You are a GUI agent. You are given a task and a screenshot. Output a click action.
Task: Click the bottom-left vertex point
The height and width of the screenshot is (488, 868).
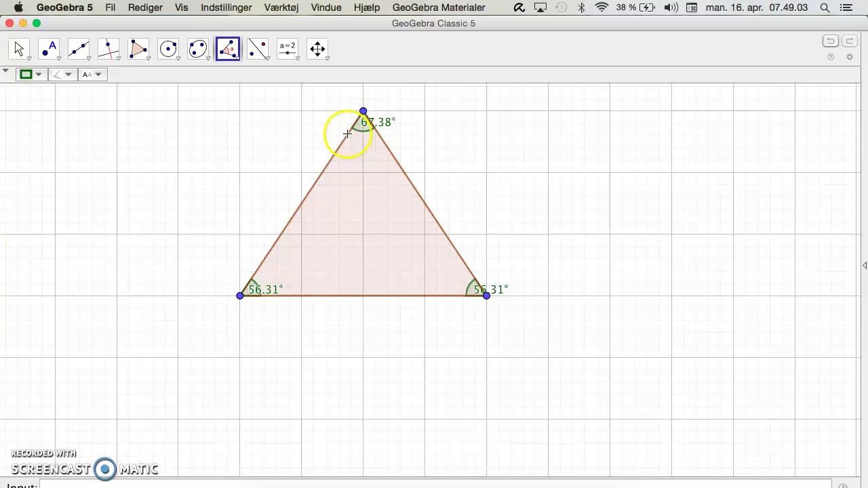click(240, 296)
